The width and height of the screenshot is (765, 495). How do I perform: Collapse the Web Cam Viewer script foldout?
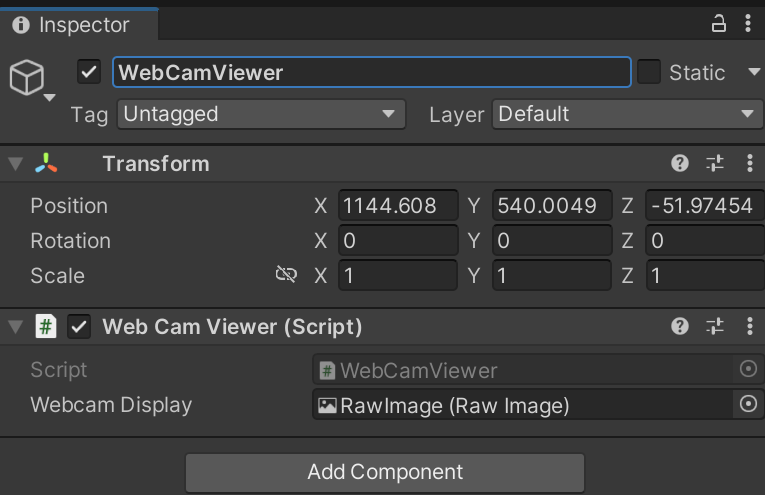coord(16,327)
